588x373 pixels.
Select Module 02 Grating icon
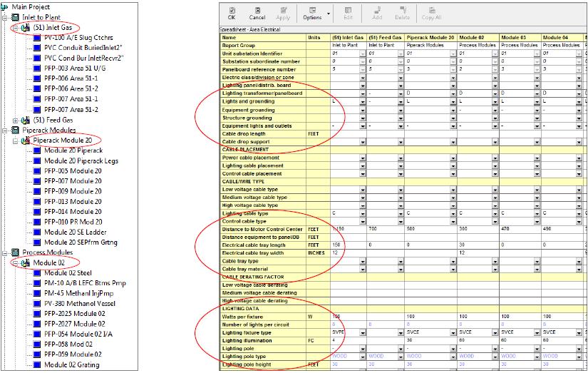coord(37,365)
